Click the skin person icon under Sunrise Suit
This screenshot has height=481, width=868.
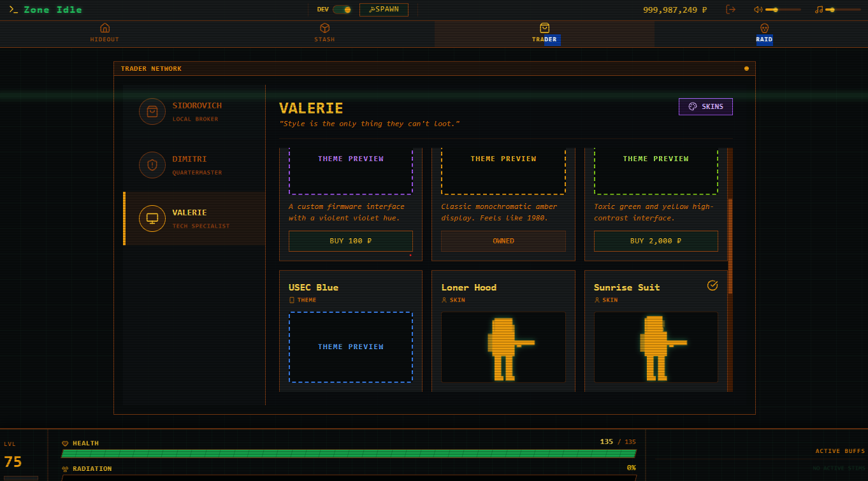(597, 300)
